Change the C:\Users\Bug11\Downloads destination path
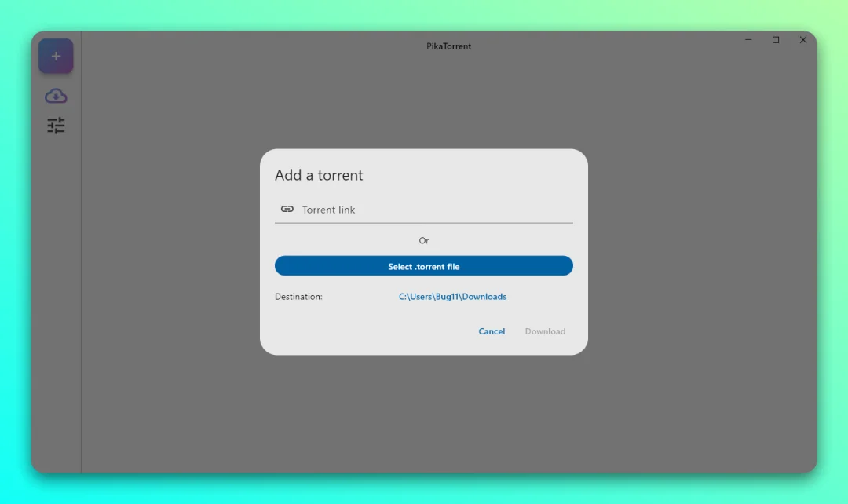848x504 pixels. [x=453, y=296]
